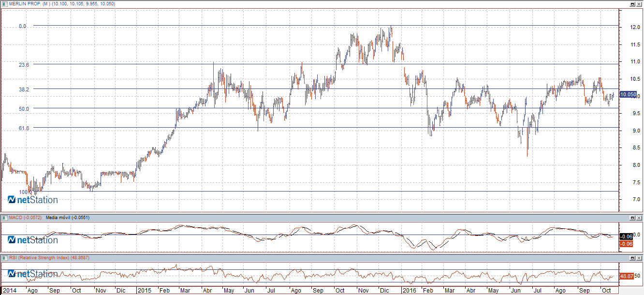Click the Fibonacci 50.0 level label
The image size is (644, 295).
[24, 109]
